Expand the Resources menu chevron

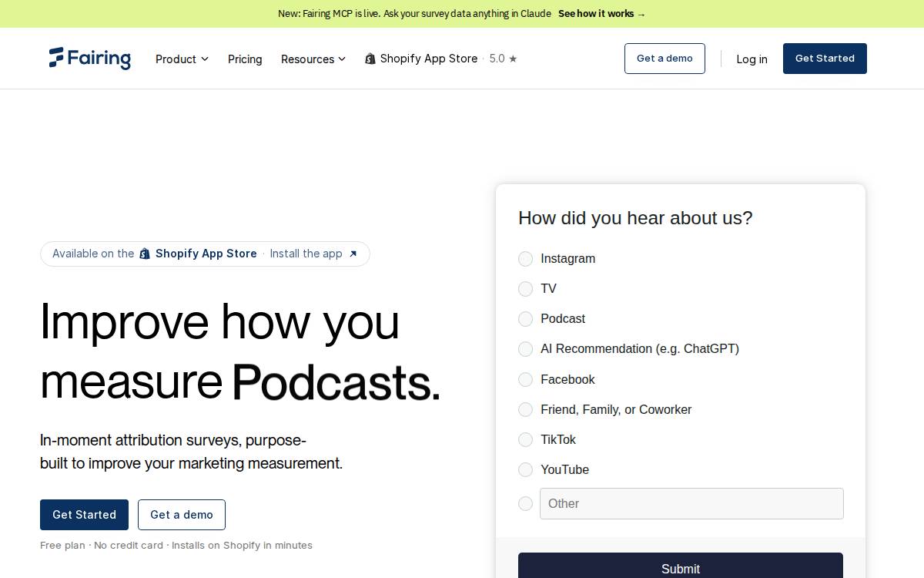point(342,59)
